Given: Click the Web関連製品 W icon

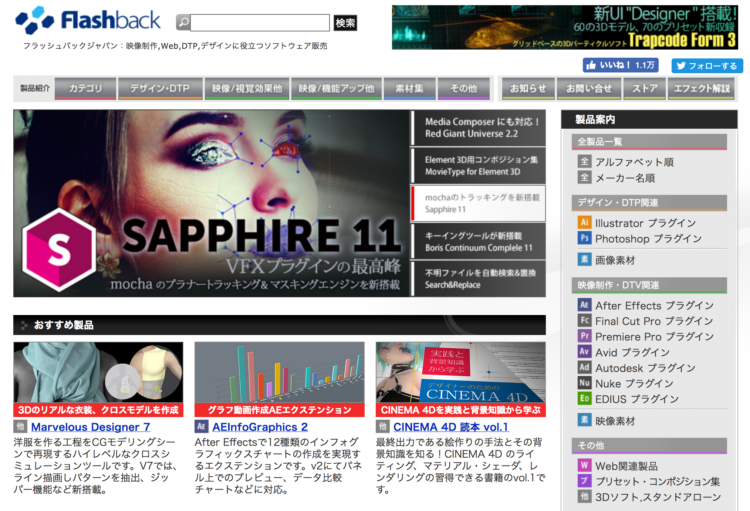Looking at the screenshot, I should 584,465.
